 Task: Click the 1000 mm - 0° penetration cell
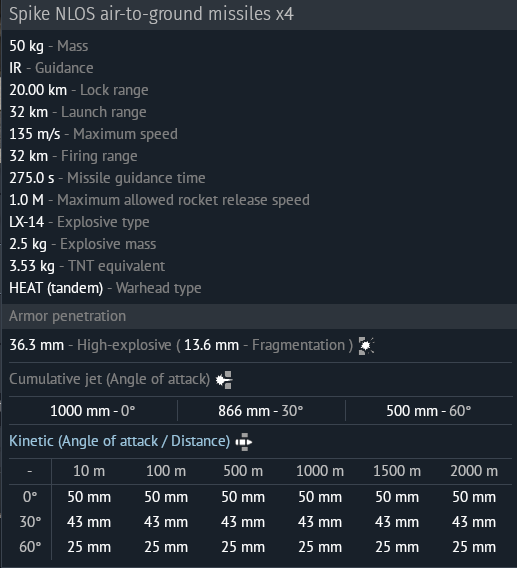pos(93,411)
